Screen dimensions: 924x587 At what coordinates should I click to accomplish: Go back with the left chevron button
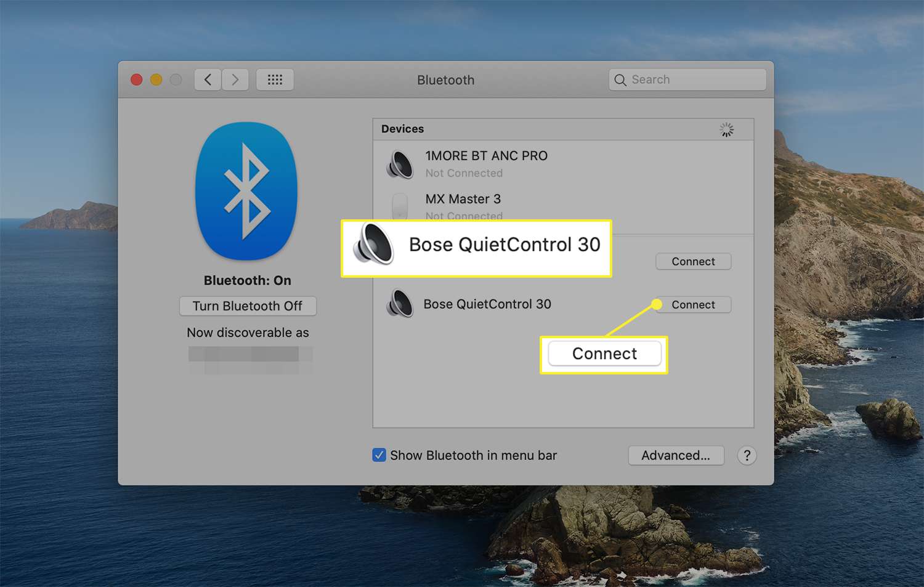208,79
